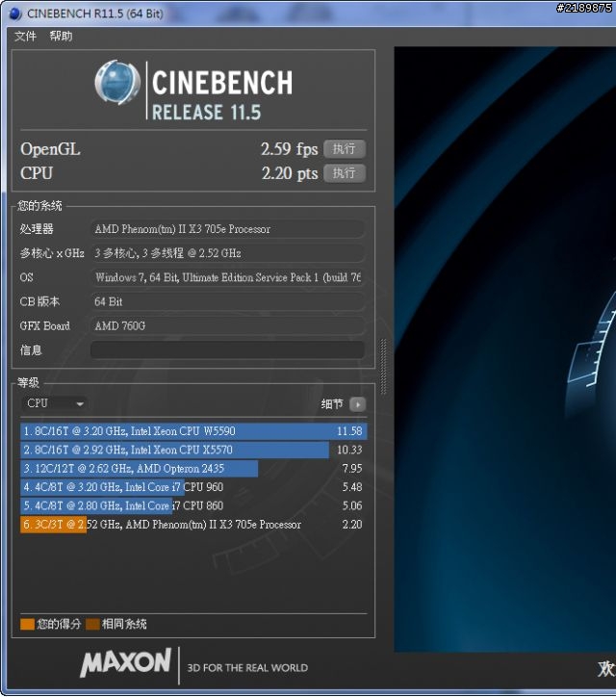This screenshot has width=616, height=697.
Task: Click the CINEBENCH title bar app icon
Action: click(x=15, y=13)
